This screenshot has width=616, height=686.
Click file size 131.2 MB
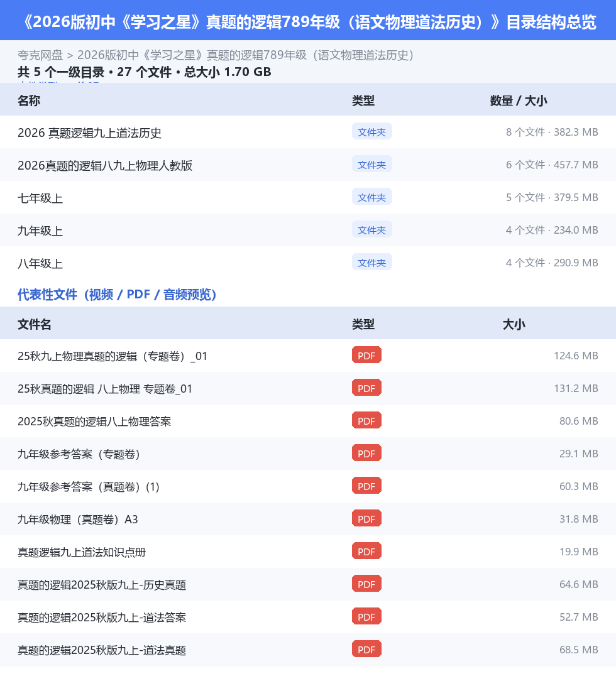[576, 388]
